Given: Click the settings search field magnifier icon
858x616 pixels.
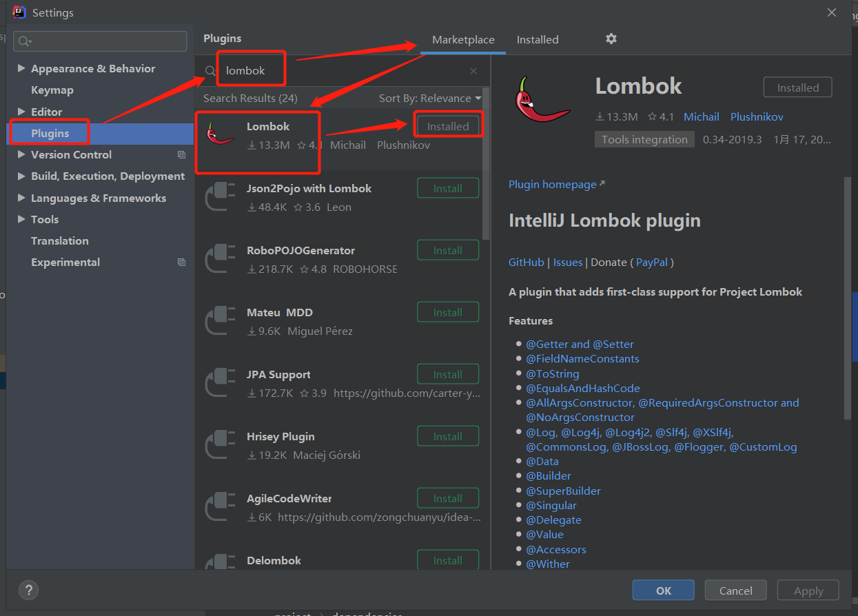Looking at the screenshot, I should [x=25, y=41].
